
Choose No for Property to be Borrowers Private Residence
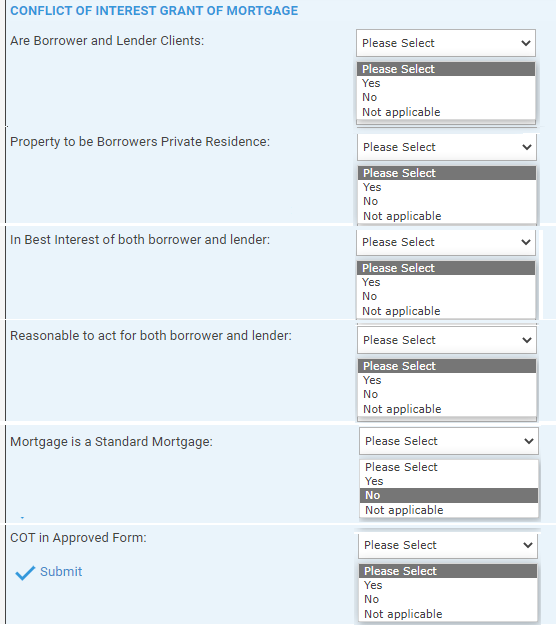pos(447,201)
